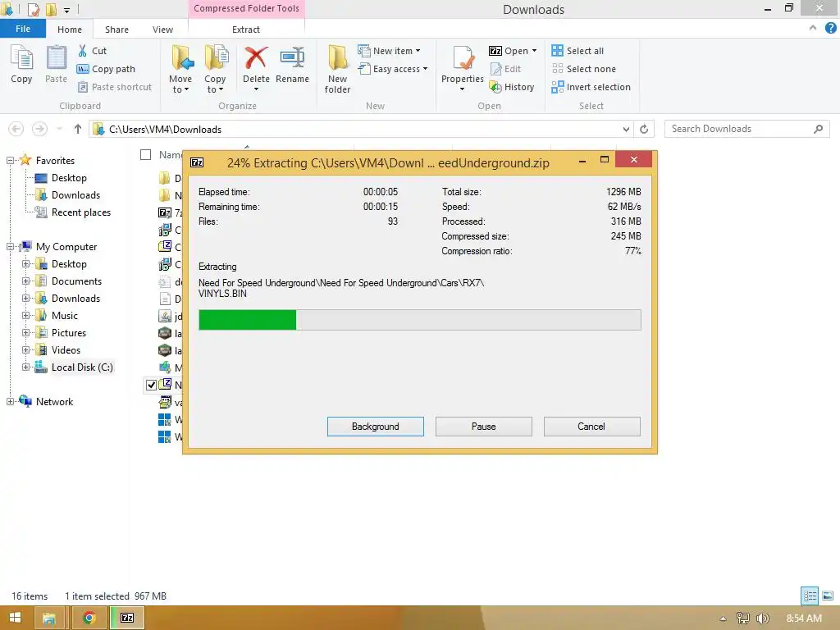Viewport: 840px width, 630px height.
Task: Expand the Local Disk (C:) node
Action: tap(25, 367)
